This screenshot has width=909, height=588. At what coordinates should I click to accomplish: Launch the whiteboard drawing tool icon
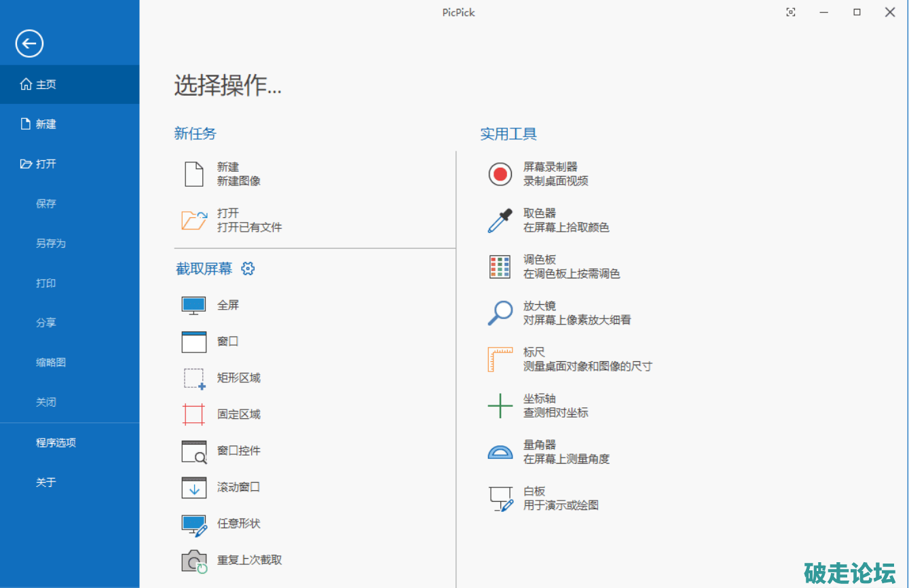(x=500, y=498)
